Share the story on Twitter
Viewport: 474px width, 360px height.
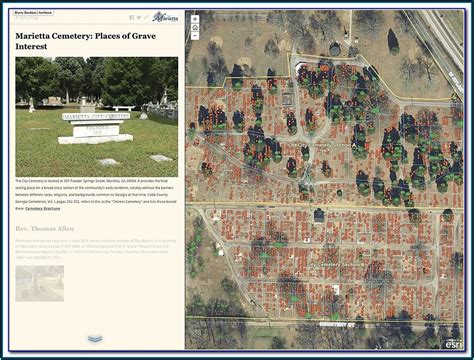pyautogui.click(x=139, y=17)
